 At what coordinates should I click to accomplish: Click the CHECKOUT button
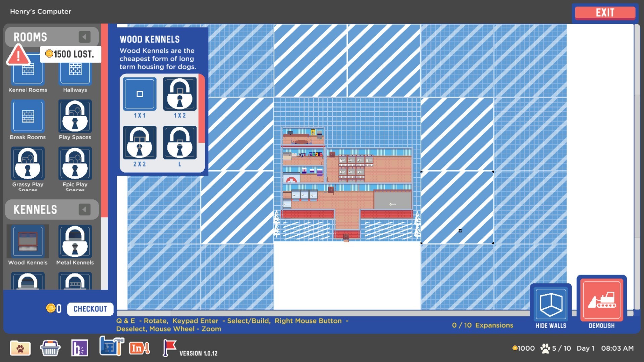pos(88,309)
